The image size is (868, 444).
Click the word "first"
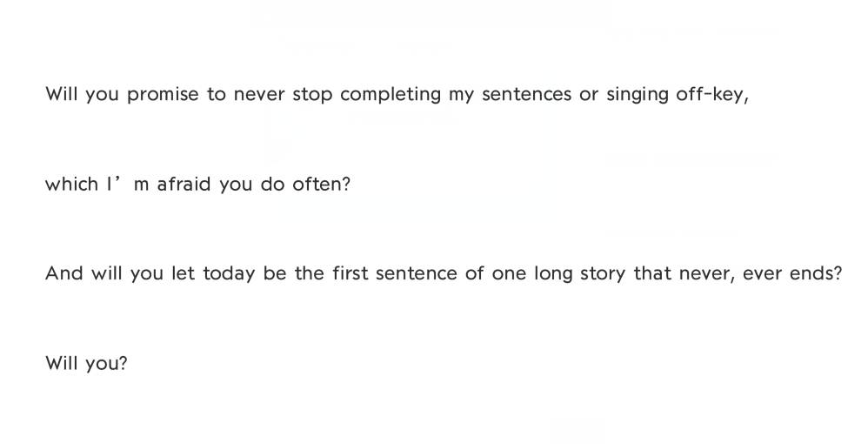(x=351, y=273)
